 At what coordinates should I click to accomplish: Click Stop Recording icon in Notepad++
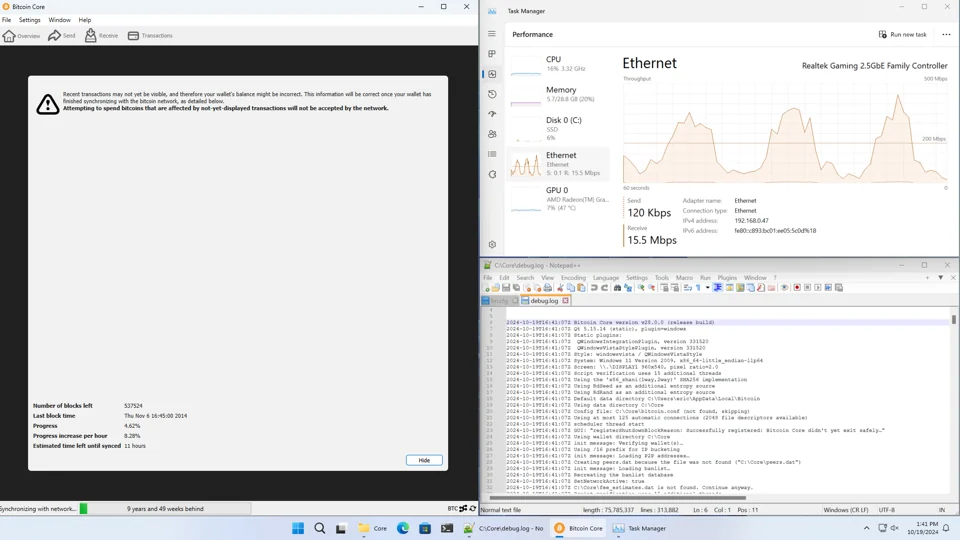click(808, 288)
